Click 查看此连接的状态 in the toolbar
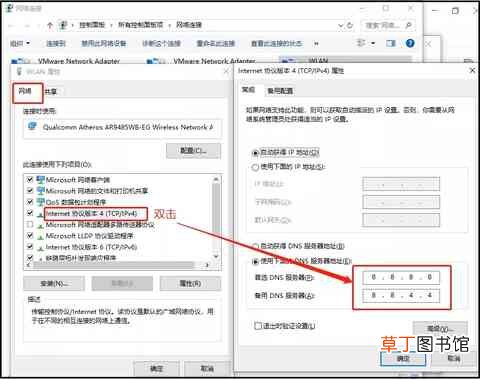The image size is (480, 379). click(276, 43)
